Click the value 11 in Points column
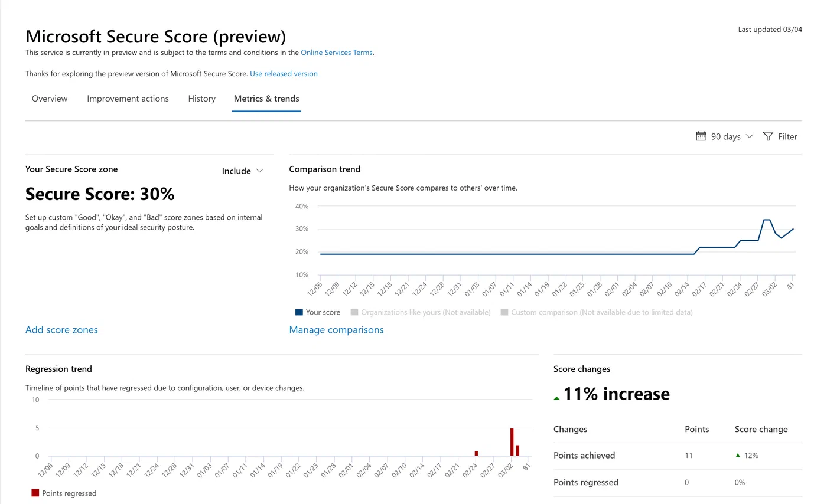Screen dimensions: 827x504 coord(688,456)
